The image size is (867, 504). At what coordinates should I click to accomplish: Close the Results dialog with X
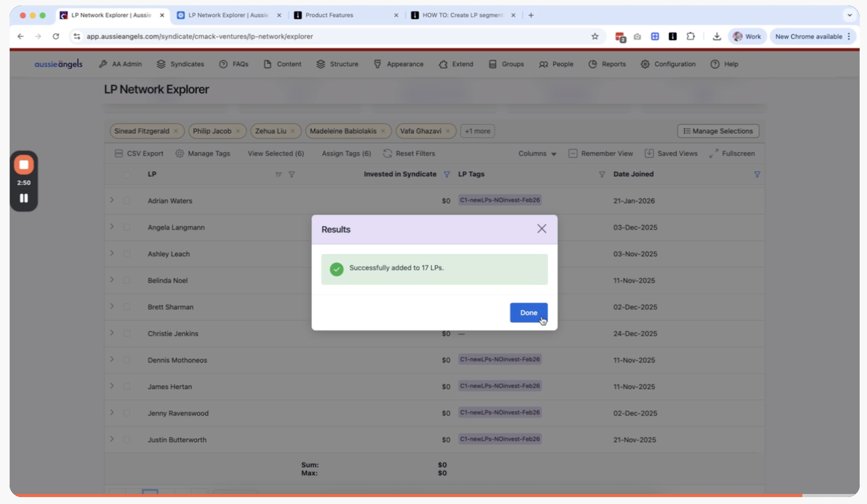click(542, 229)
